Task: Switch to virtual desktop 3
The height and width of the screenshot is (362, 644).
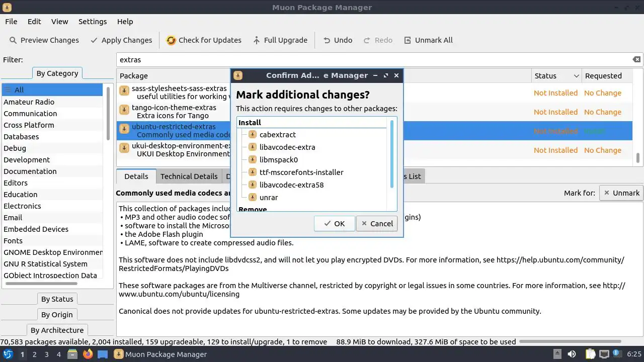Action: 46,354
